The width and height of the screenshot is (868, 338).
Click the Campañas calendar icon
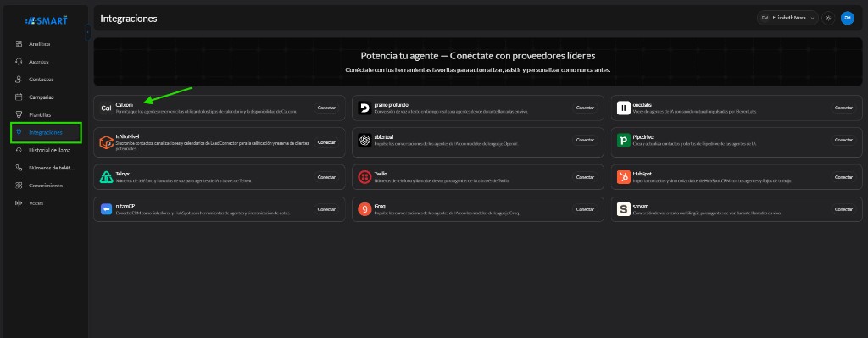[19, 97]
